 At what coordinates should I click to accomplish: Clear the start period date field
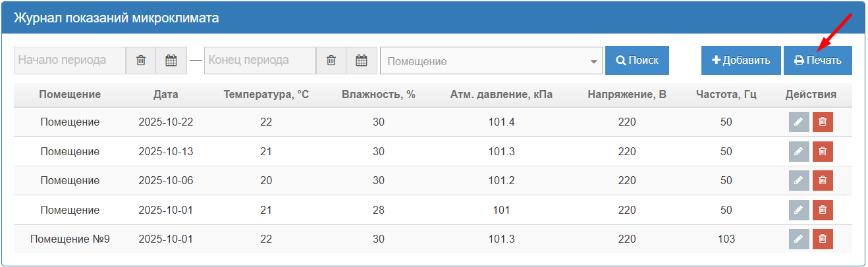point(141,61)
